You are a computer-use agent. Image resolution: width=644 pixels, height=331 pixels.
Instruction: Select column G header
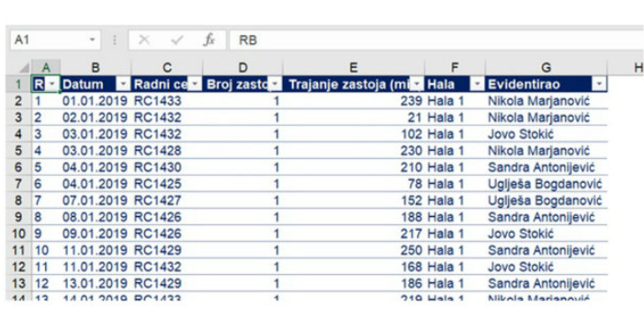[x=546, y=67]
